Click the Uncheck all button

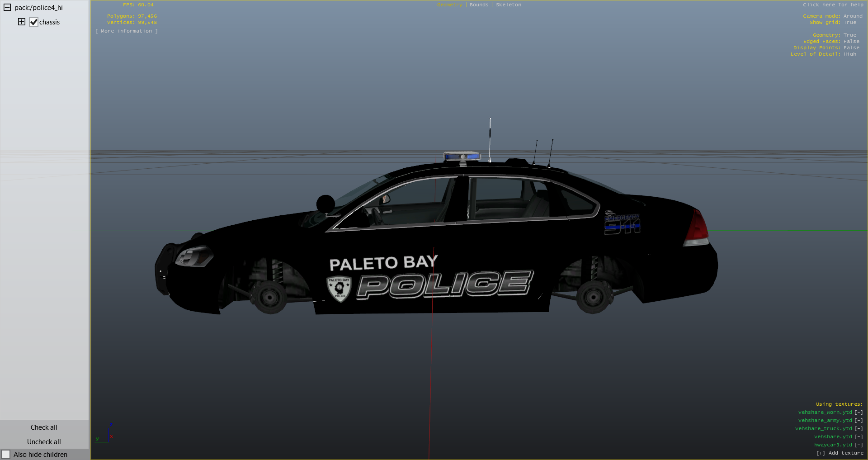(x=44, y=442)
